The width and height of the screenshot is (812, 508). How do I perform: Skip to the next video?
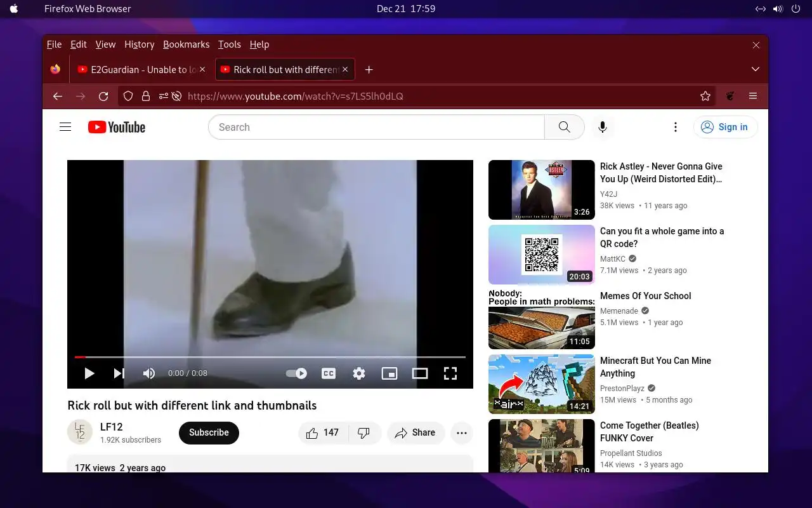click(x=119, y=373)
